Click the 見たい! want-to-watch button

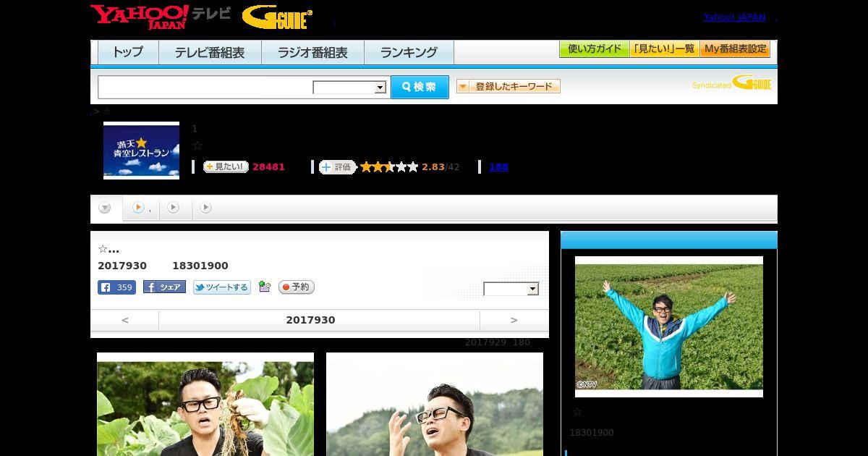[226, 166]
